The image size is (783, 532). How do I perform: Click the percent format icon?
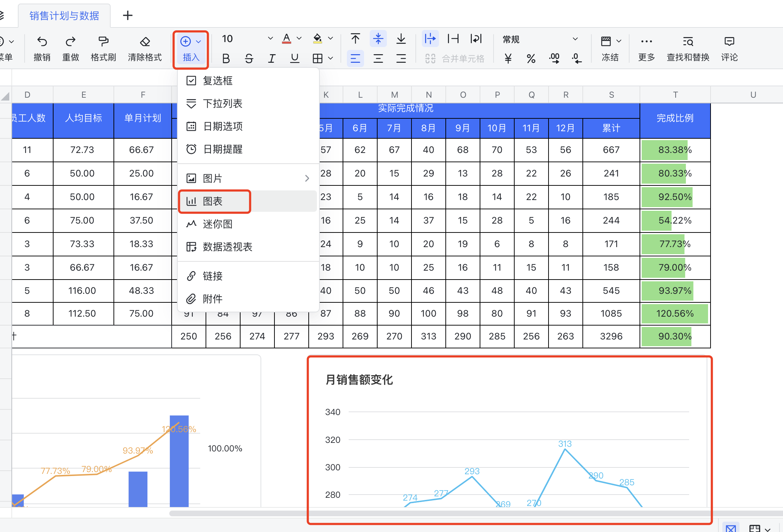531,58
